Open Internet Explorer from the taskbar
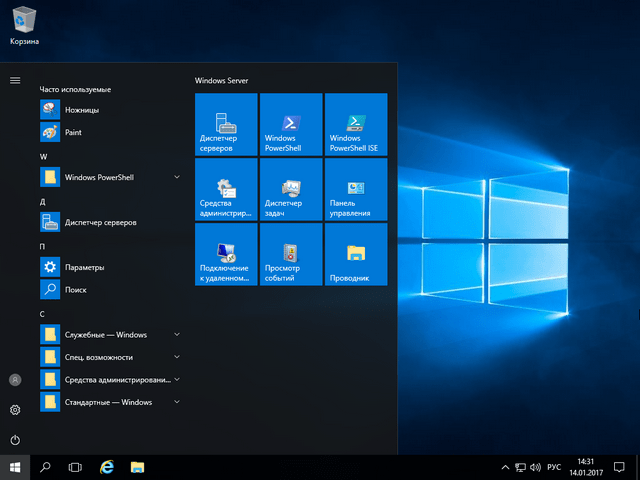640x480 pixels. 106,467
